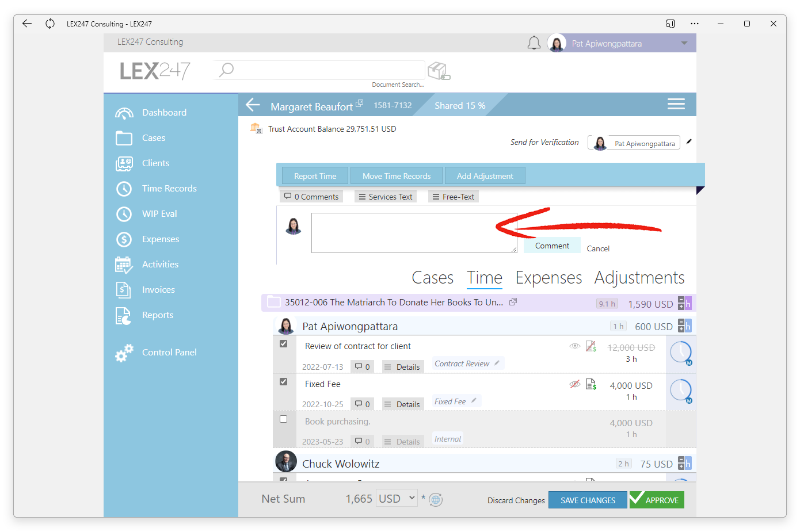Open the hamburger menu in header
Viewport: 800px width, 532px height.
676,104
